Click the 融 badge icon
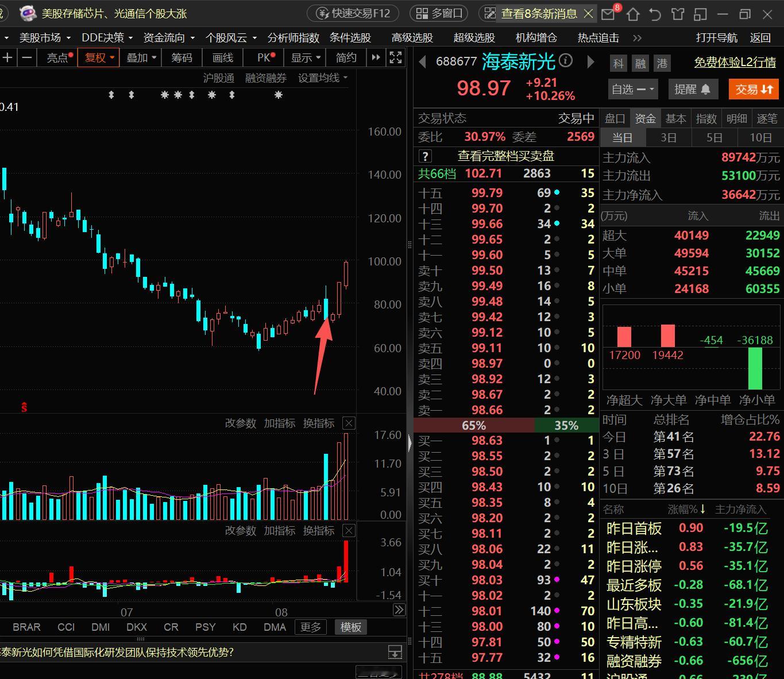Image resolution: width=784 pixels, height=679 pixels. [x=640, y=63]
